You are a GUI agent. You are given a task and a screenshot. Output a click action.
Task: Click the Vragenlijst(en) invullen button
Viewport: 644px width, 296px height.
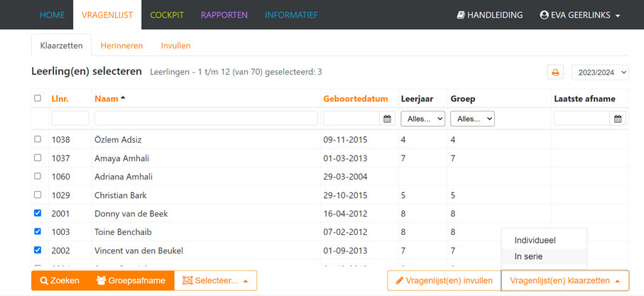pos(444,281)
